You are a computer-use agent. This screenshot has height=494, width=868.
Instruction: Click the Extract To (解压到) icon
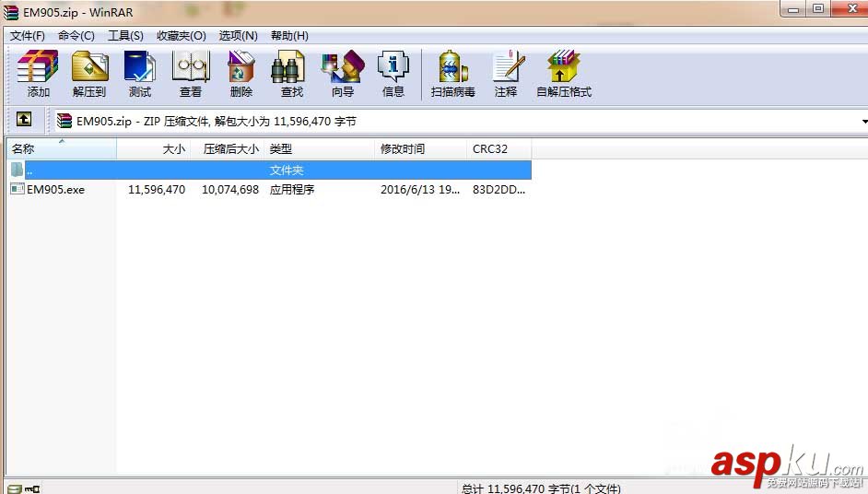click(89, 74)
